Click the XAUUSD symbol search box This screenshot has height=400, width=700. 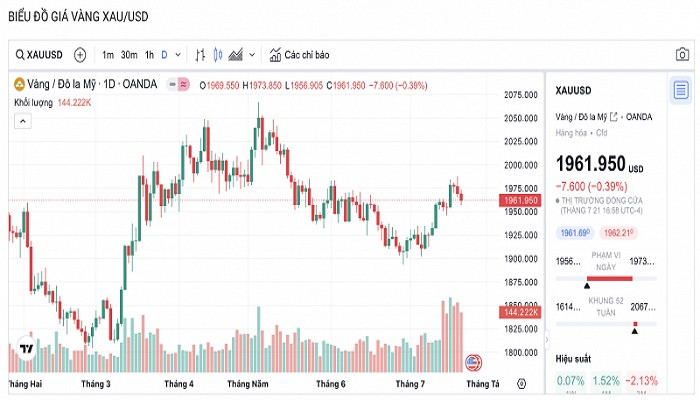coord(40,55)
